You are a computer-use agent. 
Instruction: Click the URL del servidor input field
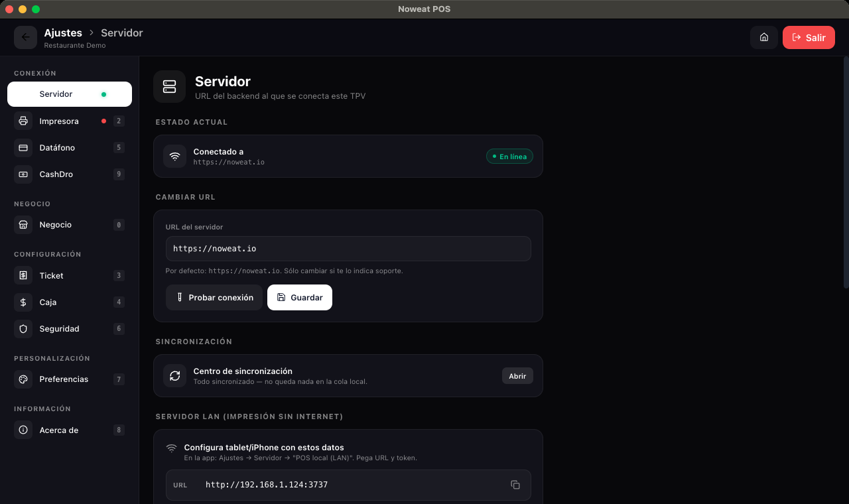348,249
